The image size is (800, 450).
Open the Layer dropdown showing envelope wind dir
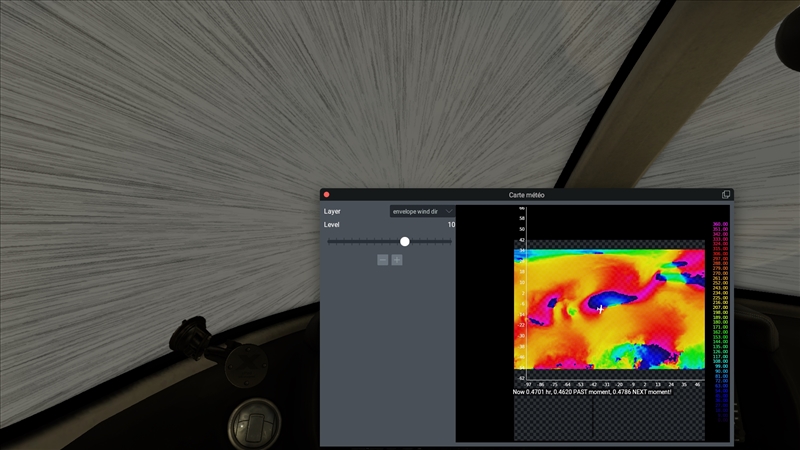tap(420, 212)
